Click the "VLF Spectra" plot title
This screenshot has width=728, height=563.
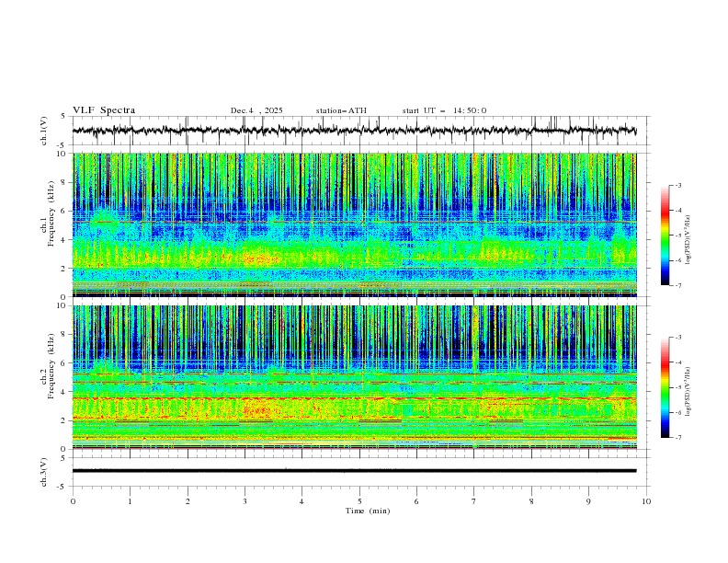coord(104,110)
